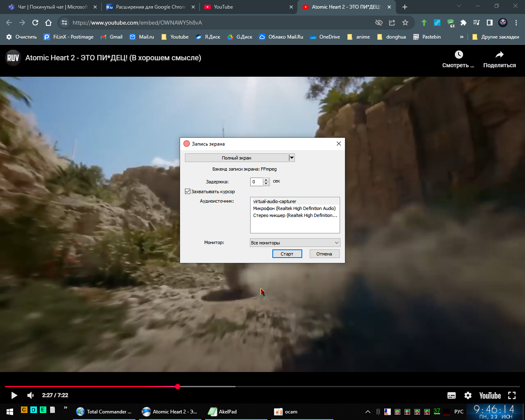This screenshot has height=420, width=525.
Task: Click the blue link extension icon
Action: (x=437, y=23)
